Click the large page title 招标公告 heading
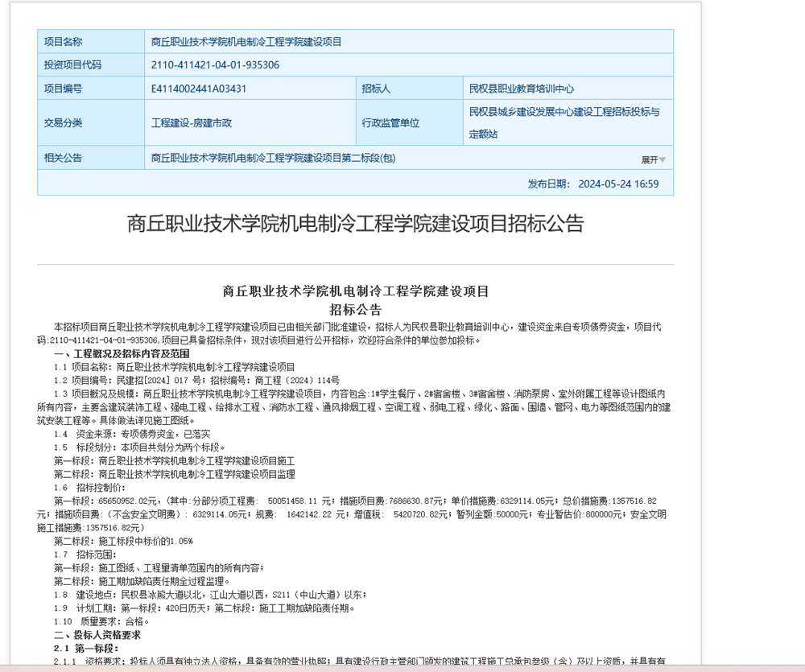 click(355, 223)
